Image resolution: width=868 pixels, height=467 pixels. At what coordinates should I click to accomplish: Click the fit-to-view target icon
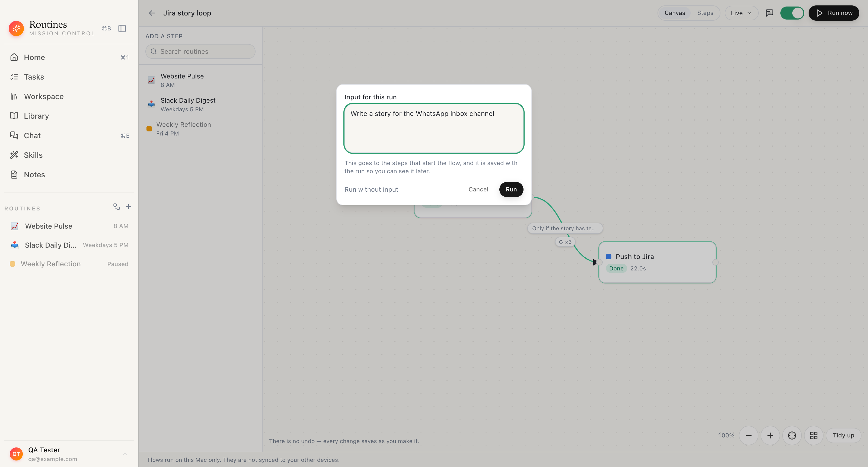[792, 436]
